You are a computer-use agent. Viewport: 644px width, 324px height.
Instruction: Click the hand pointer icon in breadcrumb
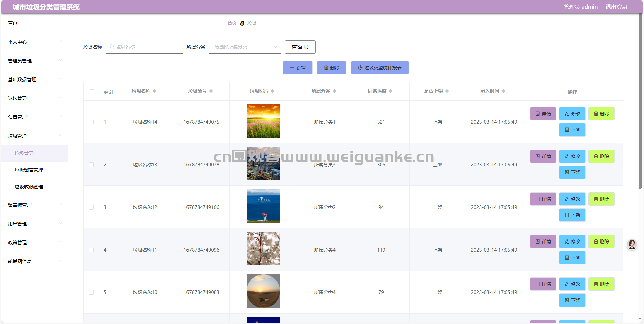(242, 23)
